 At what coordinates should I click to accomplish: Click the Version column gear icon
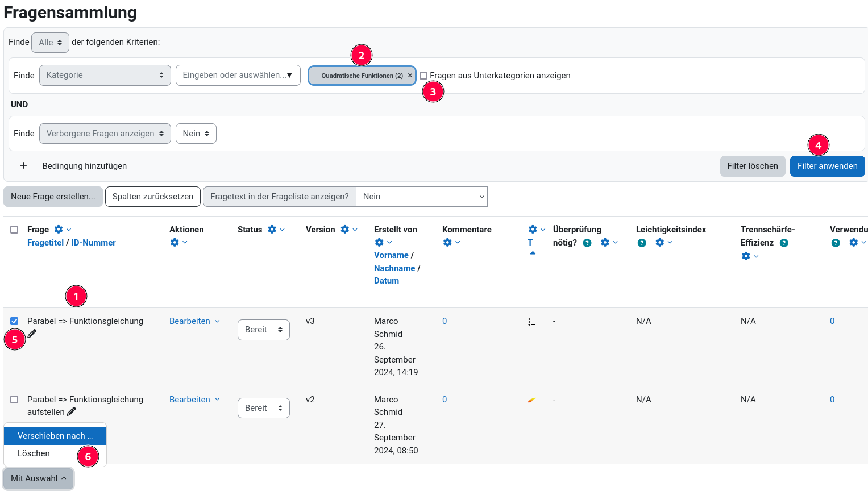344,230
